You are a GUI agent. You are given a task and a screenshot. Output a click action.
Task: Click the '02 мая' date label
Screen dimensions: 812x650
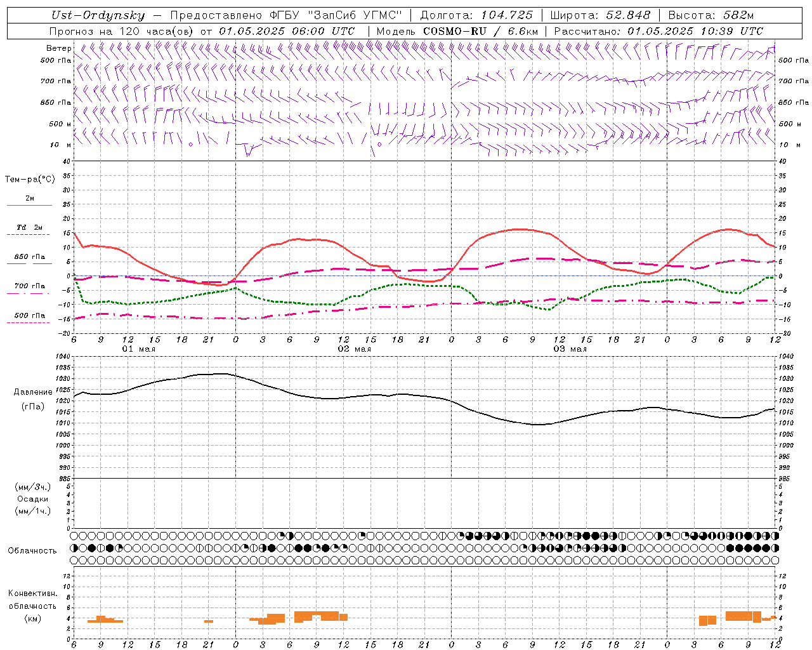click(355, 349)
